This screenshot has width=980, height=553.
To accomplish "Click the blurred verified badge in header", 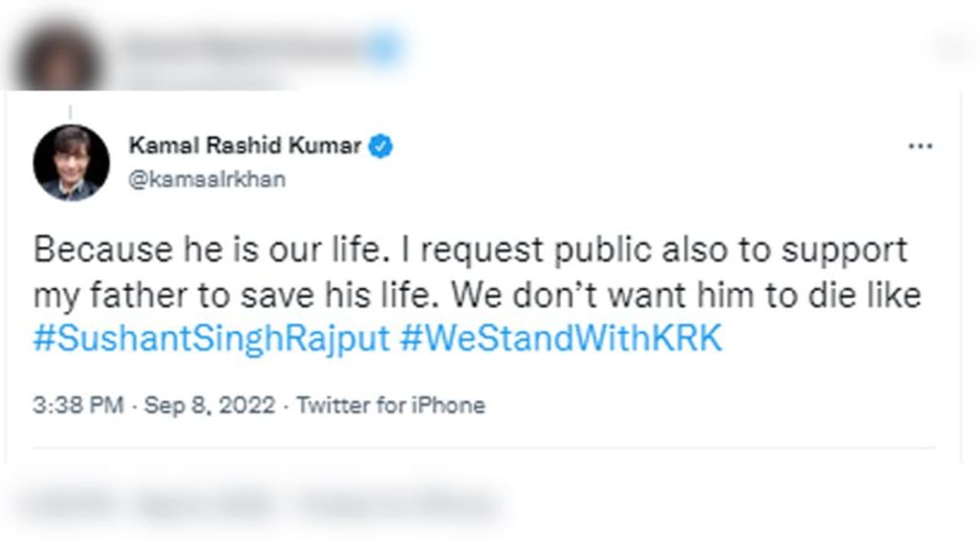I will click(384, 48).
